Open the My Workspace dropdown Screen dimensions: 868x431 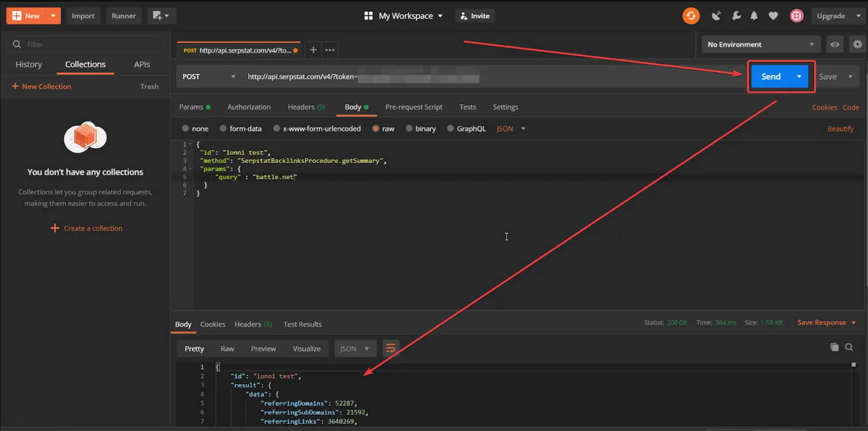pyautogui.click(x=410, y=16)
